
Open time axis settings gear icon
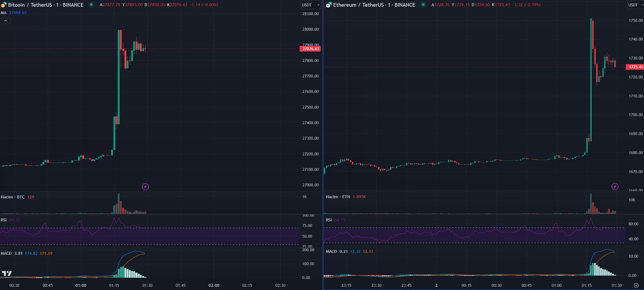click(x=636, y=285)
